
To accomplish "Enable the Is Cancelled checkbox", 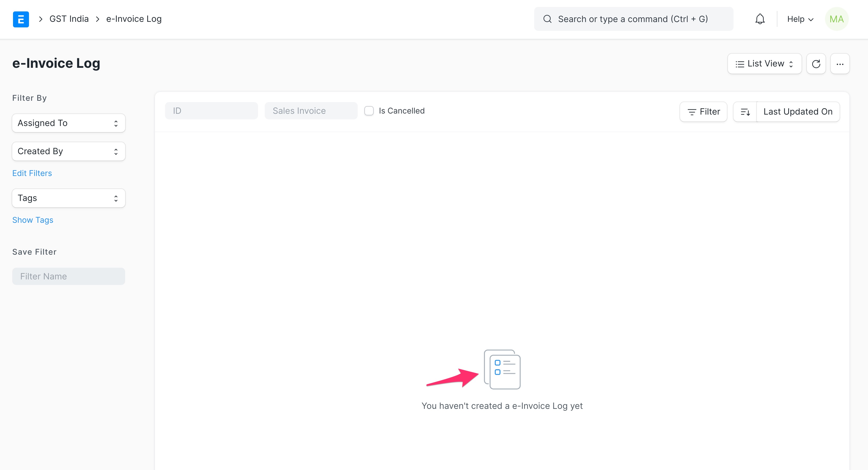I will point(369,111).
